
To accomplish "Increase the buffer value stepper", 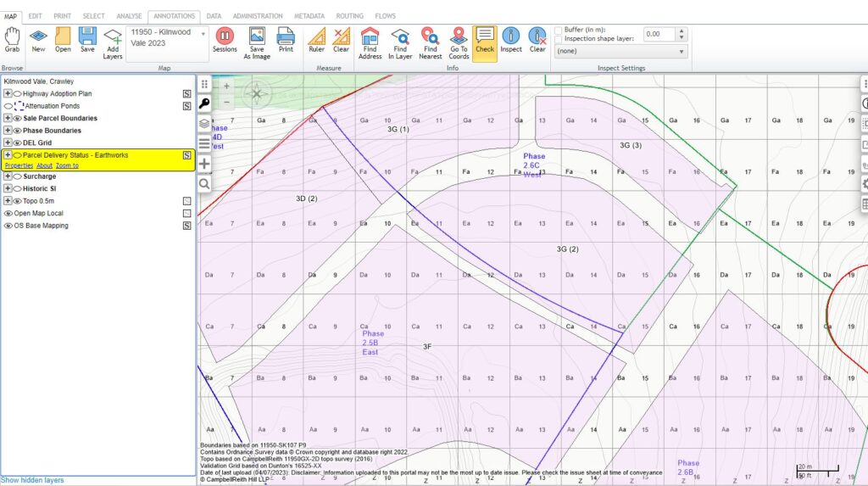I will (x=682, y=31).
